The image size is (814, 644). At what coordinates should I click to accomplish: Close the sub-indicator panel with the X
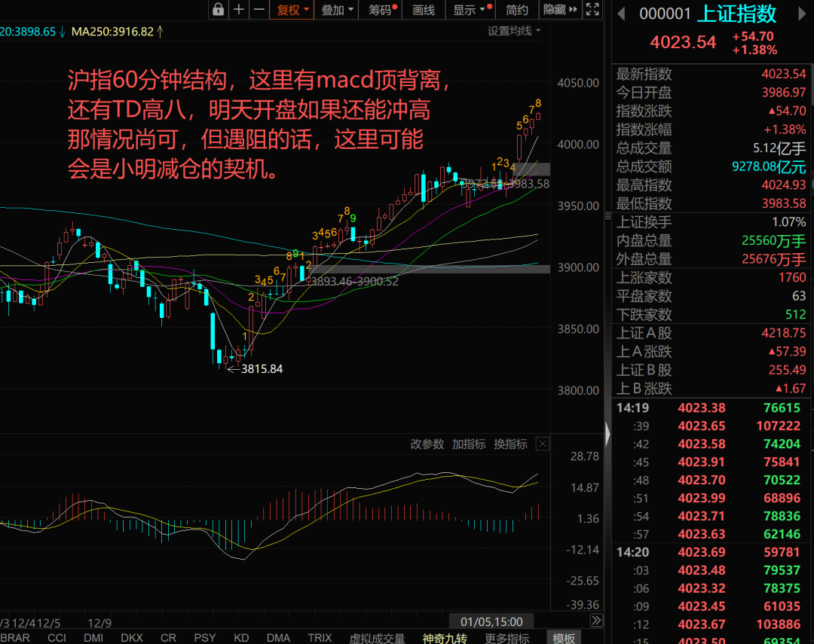click(x=542, y=444)
